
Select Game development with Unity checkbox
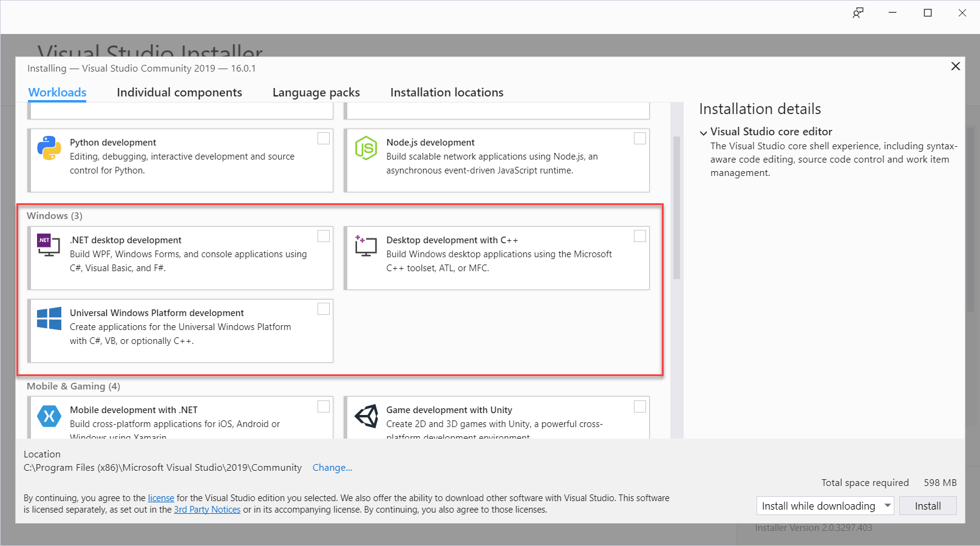(x=640, y=406)
